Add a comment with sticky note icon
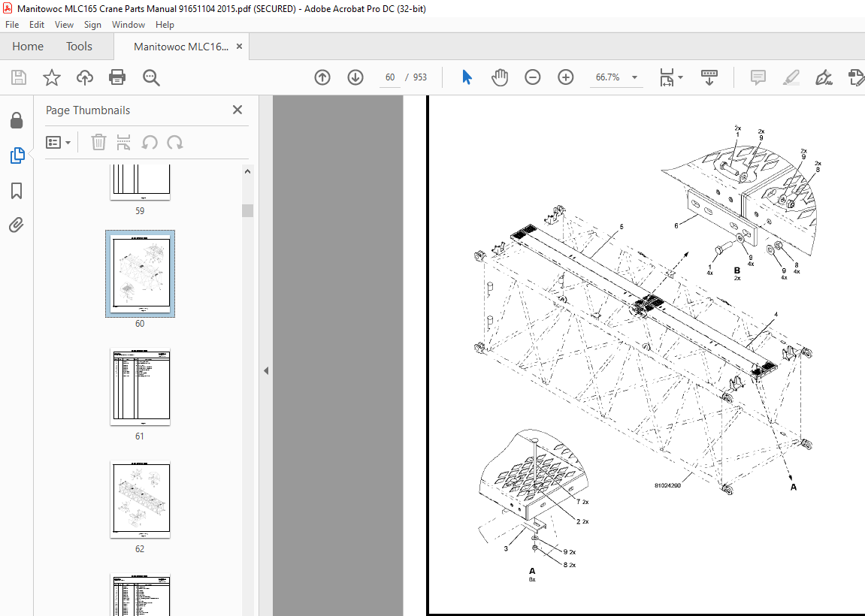Viewport: 865px width, 616px height. [x=758, y=77]
